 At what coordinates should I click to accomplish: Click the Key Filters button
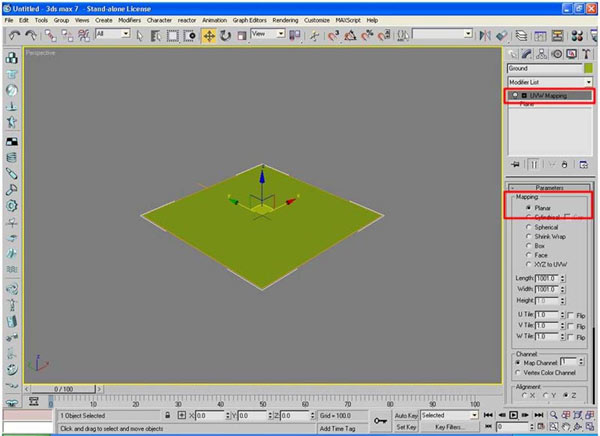(x=448, y=426)
